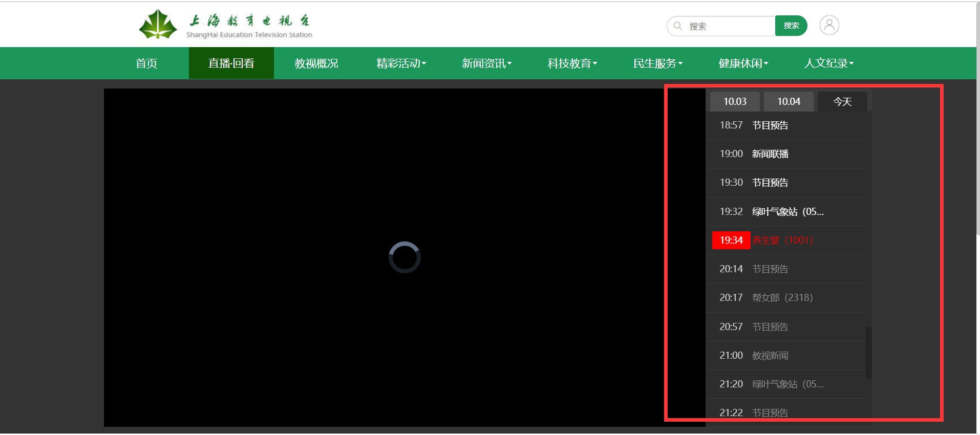Expand the 科技教育 dropdown menu
This screenshot has width=980, height=435.
572,63
